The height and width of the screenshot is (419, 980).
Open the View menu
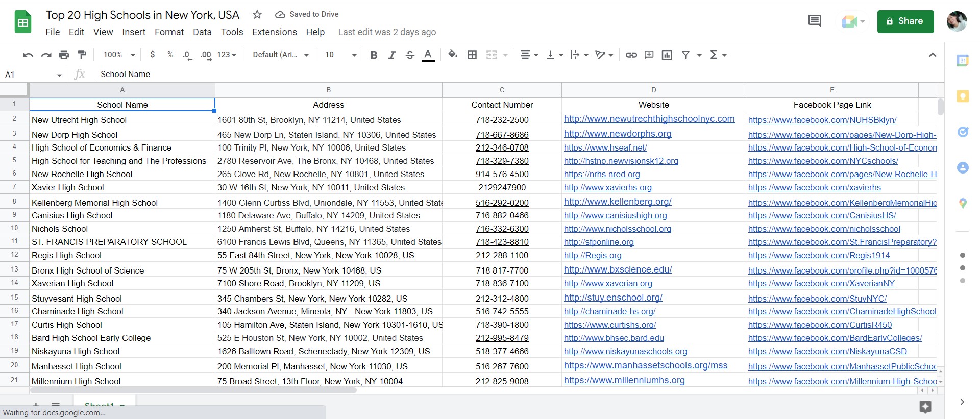click(x=103, y=32)
